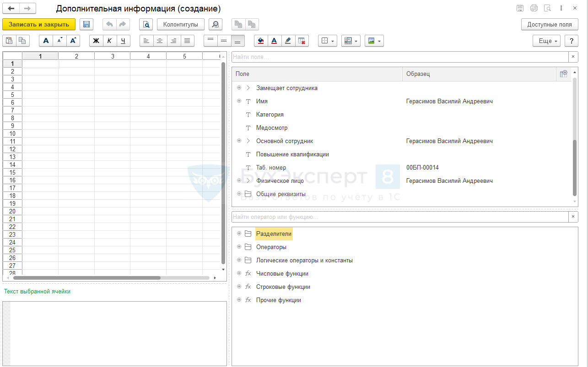Pick the fill background color tool

(x=261, y=41)
